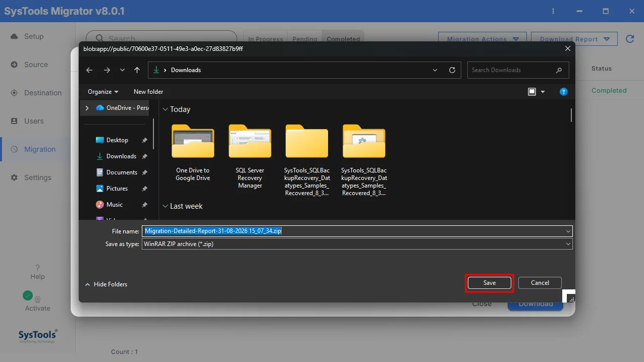This screenshot has width=644, height=362.
Task: Click Hide Folders
Action: click(106, 284)
